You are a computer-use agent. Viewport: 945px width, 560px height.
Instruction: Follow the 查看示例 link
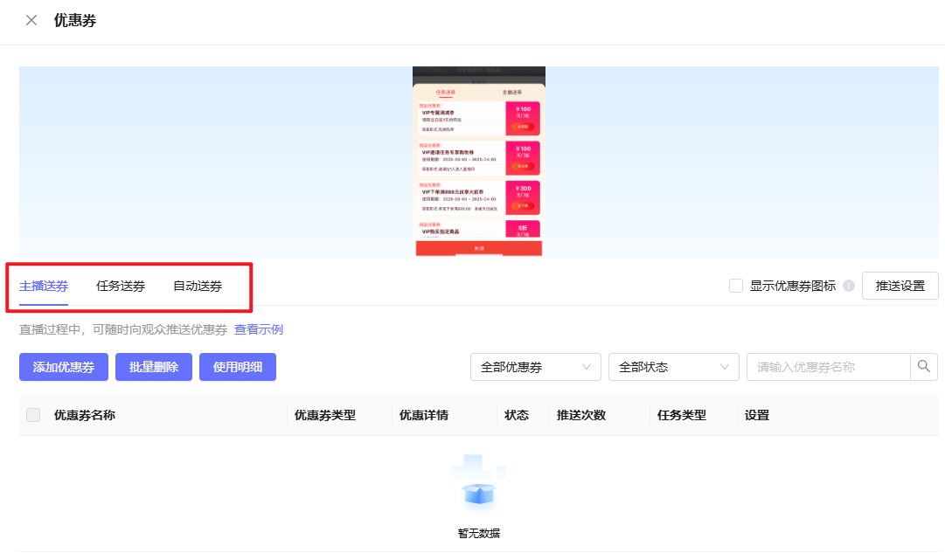point(259,329)
